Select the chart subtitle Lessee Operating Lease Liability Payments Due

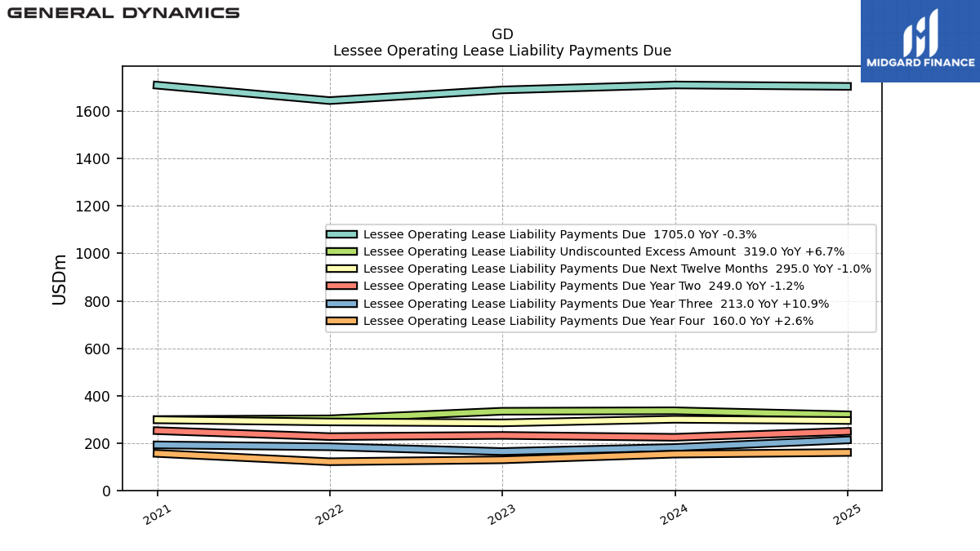502,51
